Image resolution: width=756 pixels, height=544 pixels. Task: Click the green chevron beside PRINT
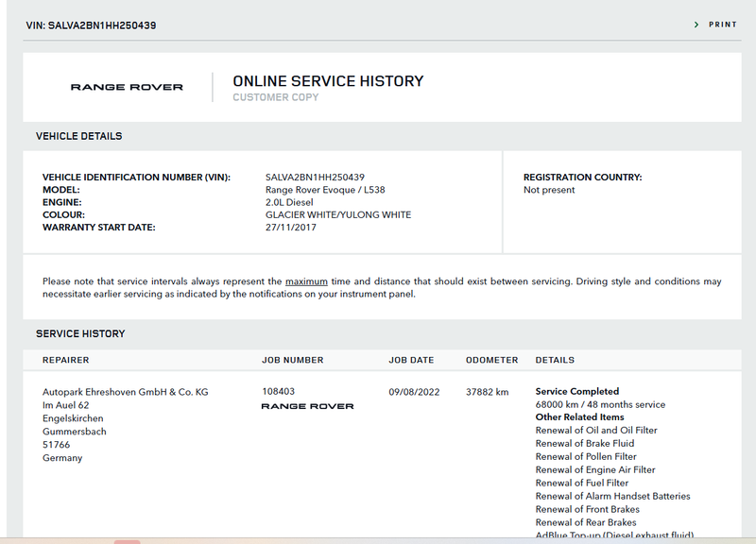click(x=696, y=25)
